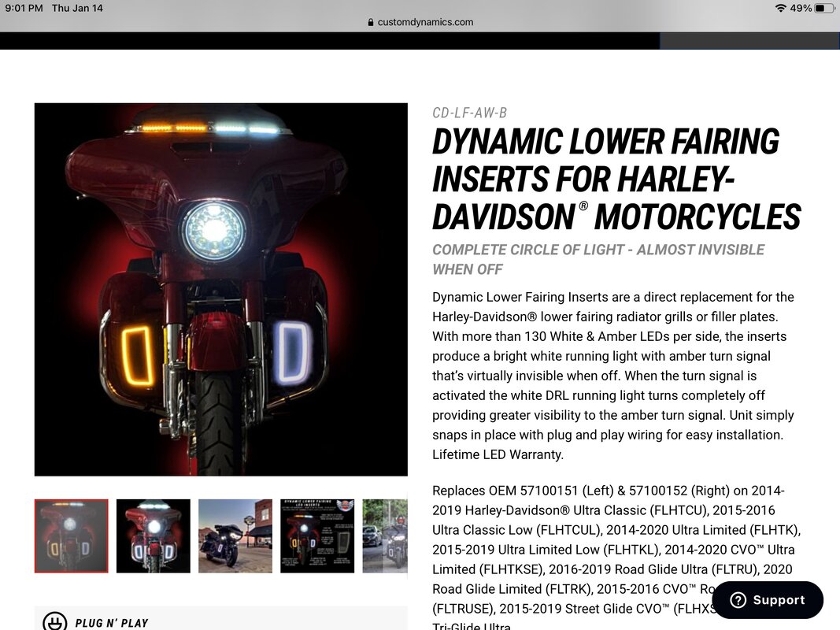
Task: Click the 49% battery percentage text
Action: click(x=801, y=8)
